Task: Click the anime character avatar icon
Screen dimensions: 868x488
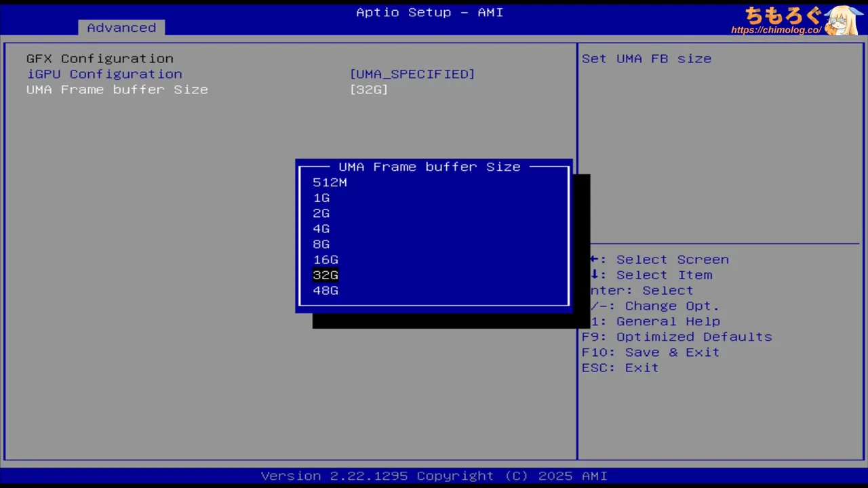Action: 844,19
